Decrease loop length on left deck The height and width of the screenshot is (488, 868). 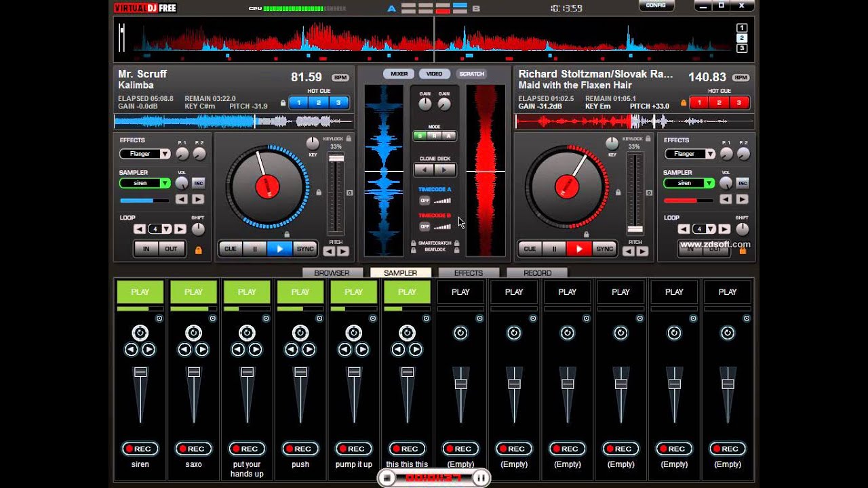pos(140,229)
